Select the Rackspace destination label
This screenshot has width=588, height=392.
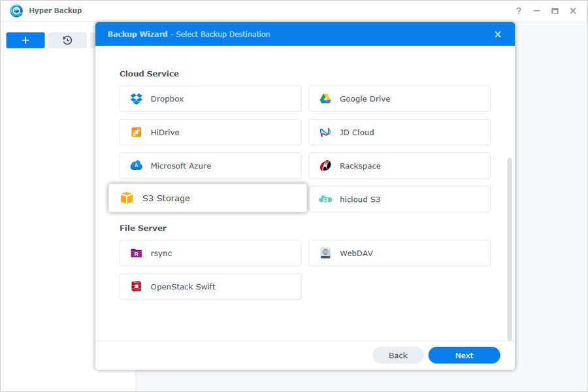coord(360,166)
